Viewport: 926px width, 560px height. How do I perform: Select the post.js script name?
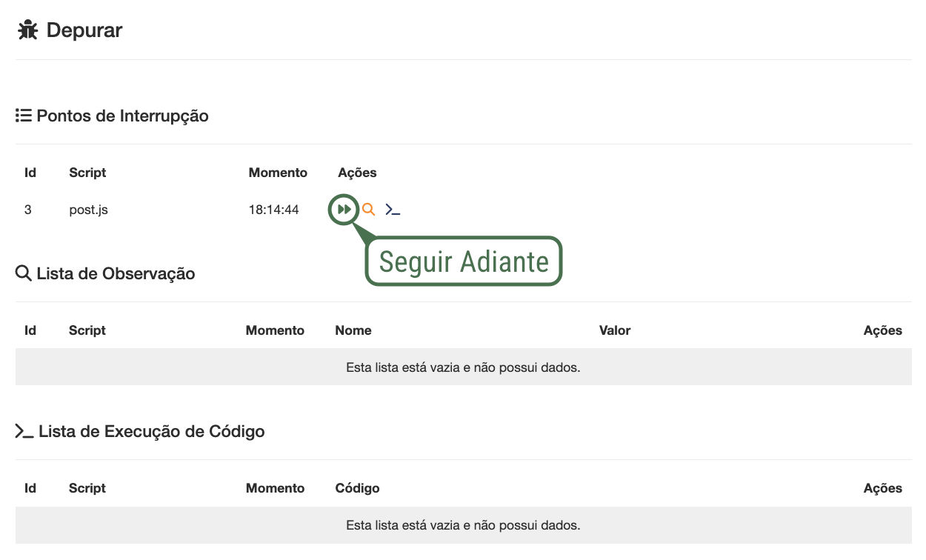(88, 210)
